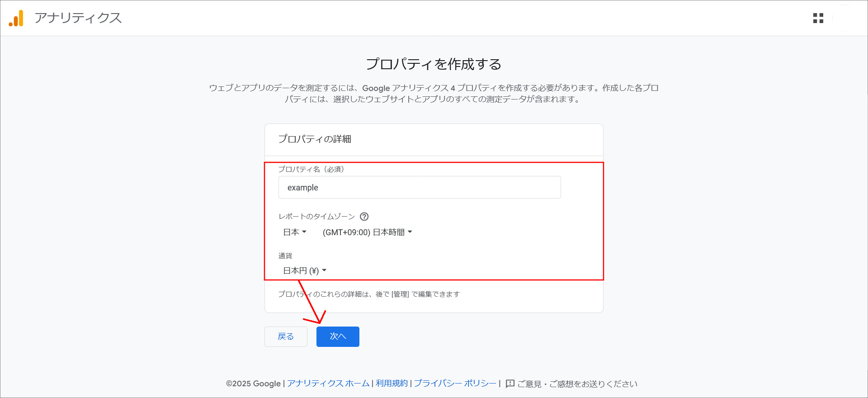Open the (GMT+09:00) 日本時間 time zone dropdown
The height and width of the screenshot is (398, 868).
coord(367,232)
